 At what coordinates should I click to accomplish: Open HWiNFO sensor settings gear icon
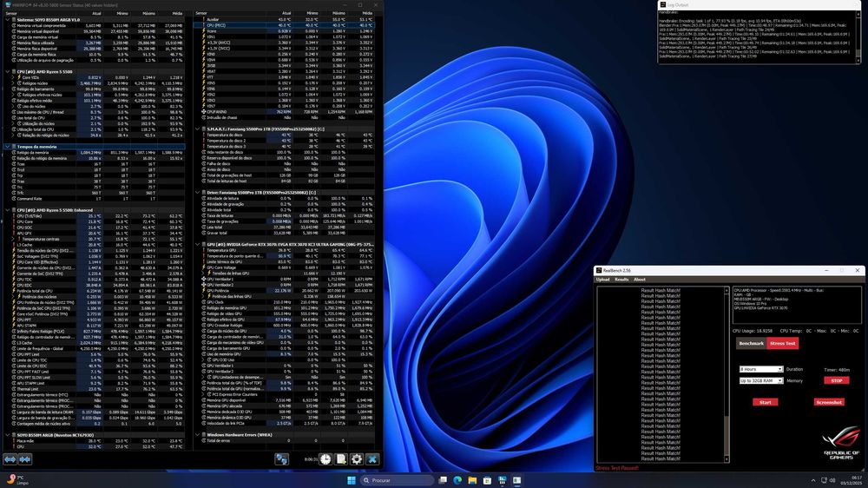click(x=357, y=459)
